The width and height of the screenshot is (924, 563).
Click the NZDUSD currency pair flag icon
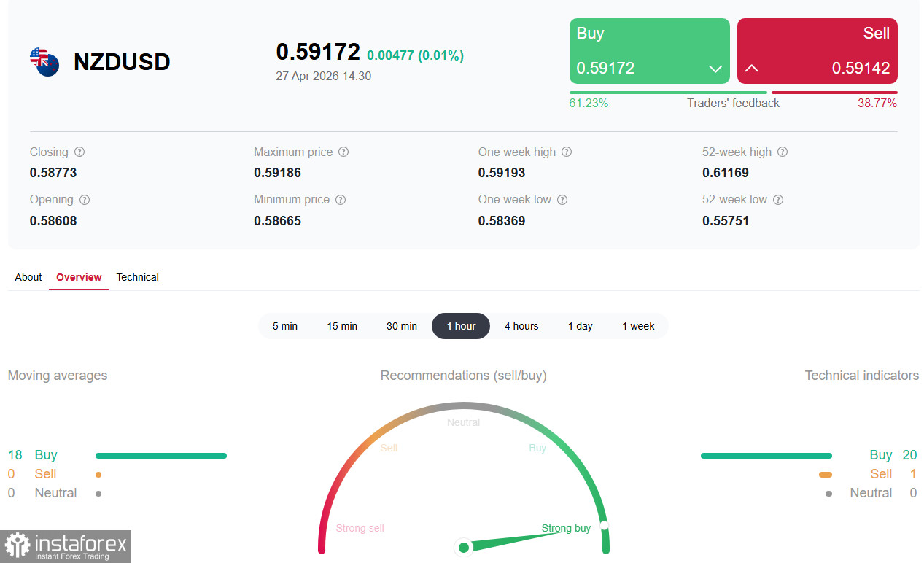[x=44, y=62]
